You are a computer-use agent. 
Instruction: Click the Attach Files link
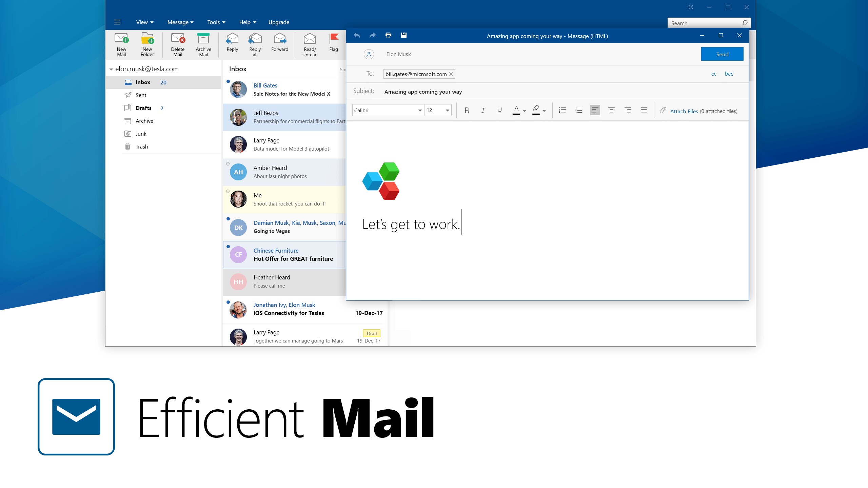(684, 111)
